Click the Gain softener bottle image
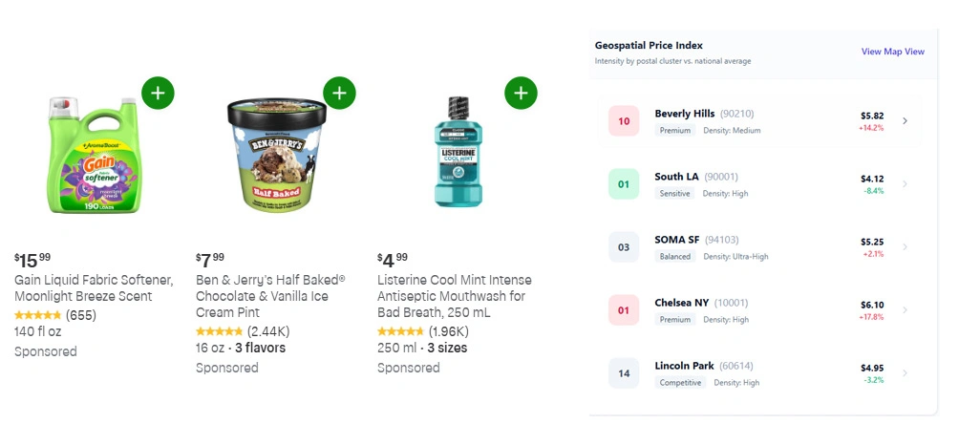The image size is (980, 445). coord(94,153)
